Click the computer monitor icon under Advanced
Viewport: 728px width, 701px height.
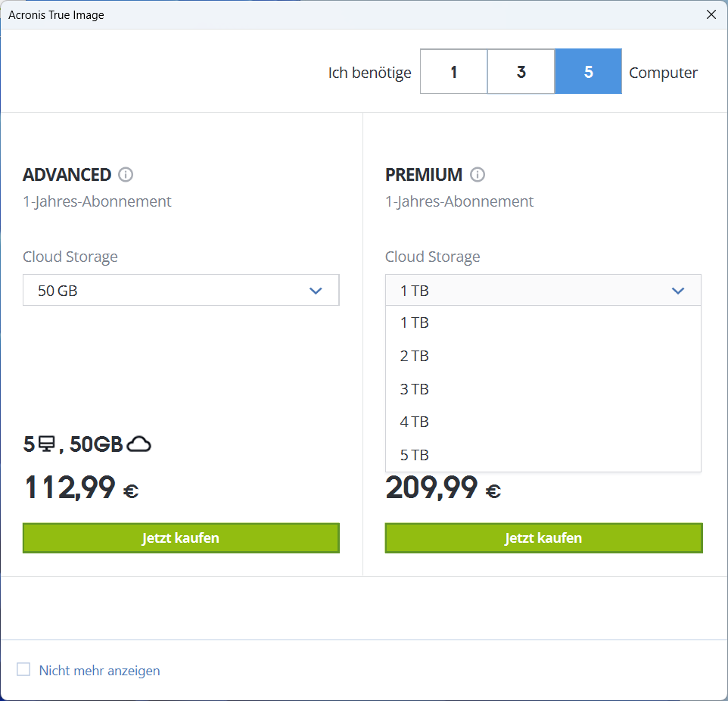(x=46, y=444)
